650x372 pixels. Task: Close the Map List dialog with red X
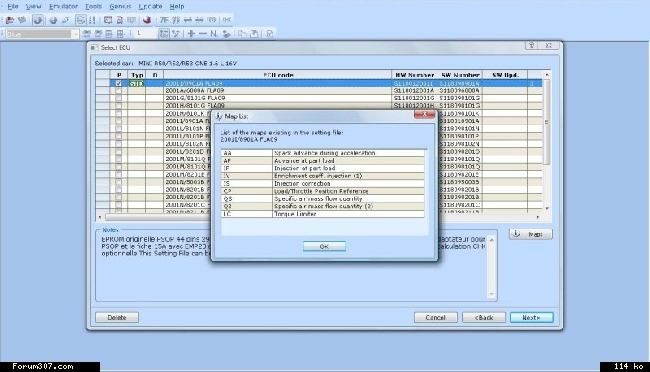click(424, 114)
